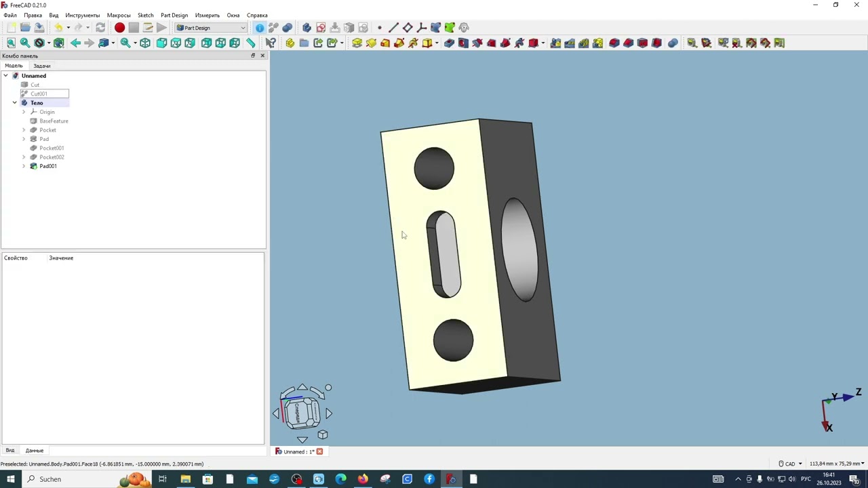The width and height of the screenshot is (868, 488).
Task: Click the Linear pattern icon
Action: click(570, 43)
